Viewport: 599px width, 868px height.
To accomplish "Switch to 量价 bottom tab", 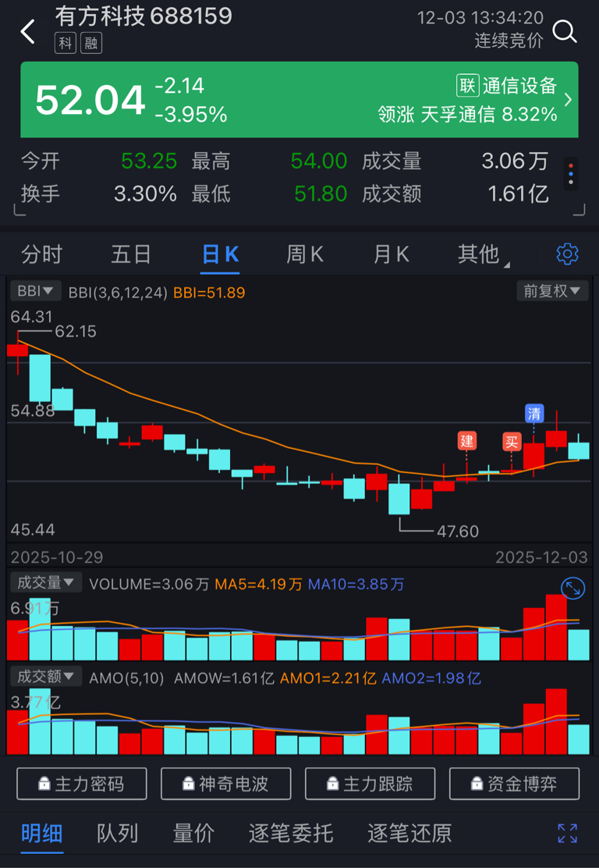I will click(193, 833).
